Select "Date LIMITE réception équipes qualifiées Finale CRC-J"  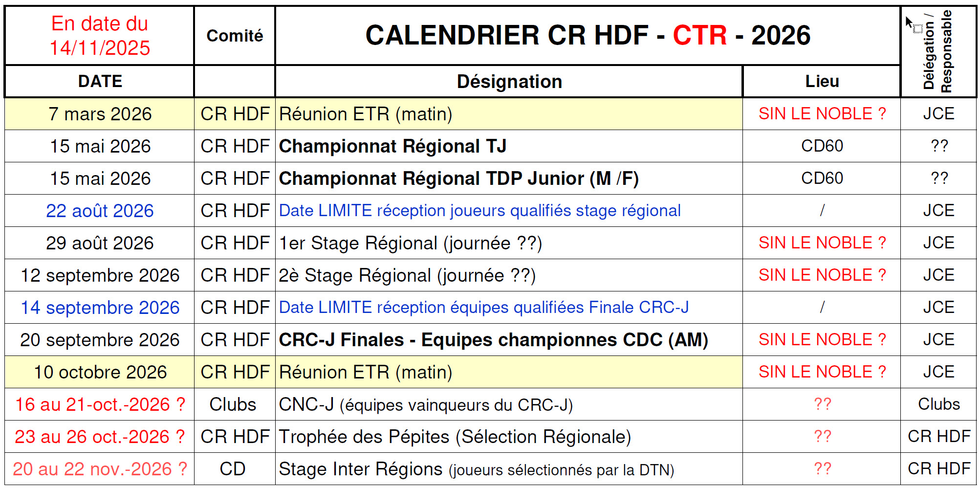coord(483,308)
